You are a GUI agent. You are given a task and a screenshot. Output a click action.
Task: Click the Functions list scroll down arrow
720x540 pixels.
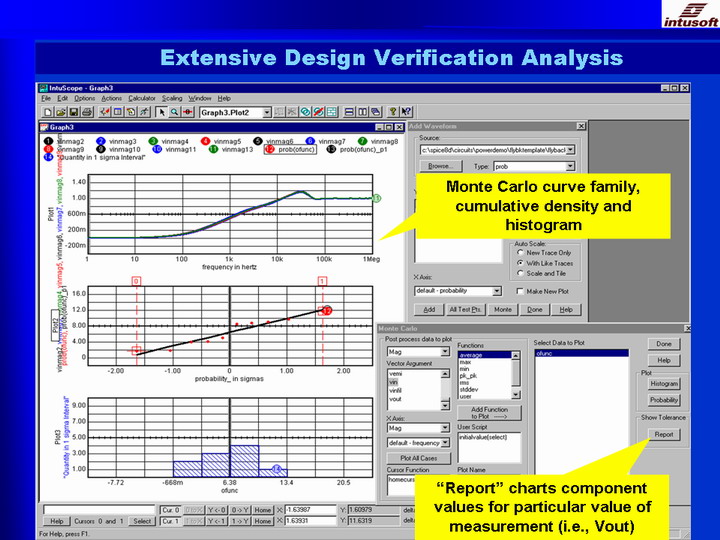pyautogui.click(x=516, y=394)
